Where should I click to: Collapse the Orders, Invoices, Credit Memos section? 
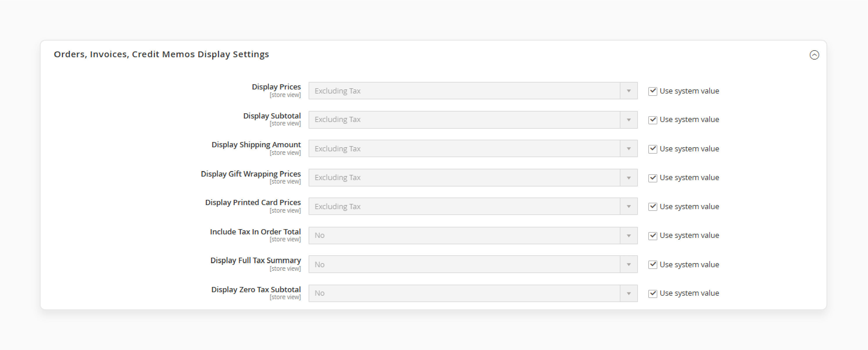814,55
